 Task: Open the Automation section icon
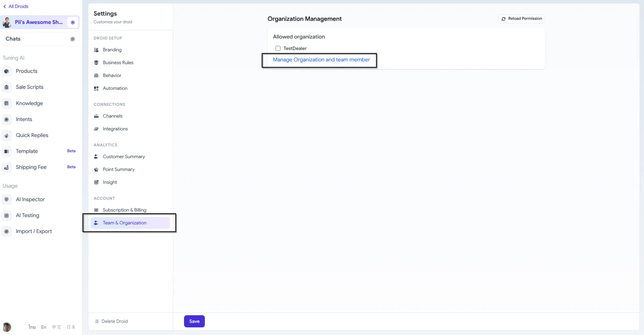[96, 88]
